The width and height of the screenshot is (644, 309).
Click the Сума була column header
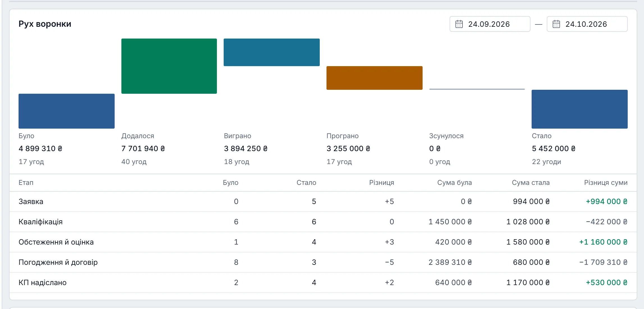coord(454,183)
